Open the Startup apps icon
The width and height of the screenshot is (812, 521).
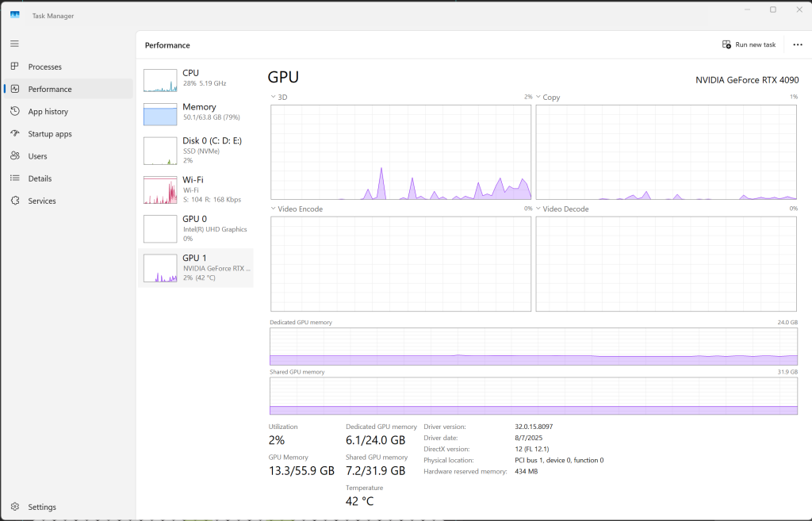pos(15,134)
